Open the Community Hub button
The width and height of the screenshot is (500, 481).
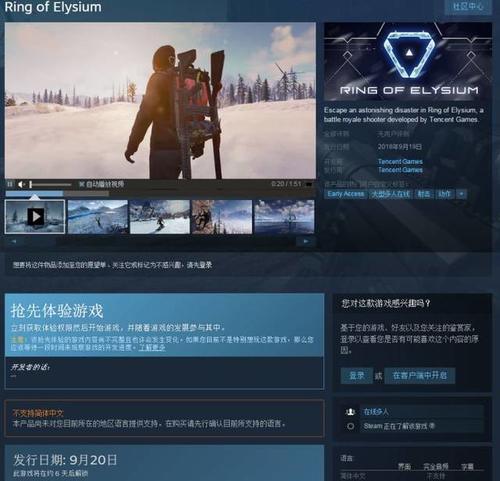468,7
